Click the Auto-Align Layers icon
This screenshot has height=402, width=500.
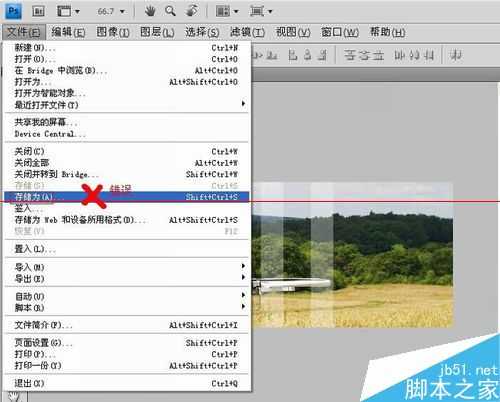[x=455, y=55]
